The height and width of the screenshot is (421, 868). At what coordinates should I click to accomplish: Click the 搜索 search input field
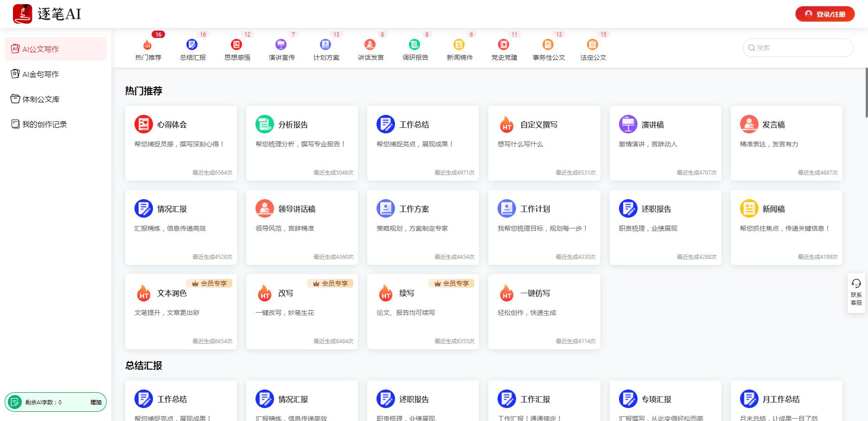coord(802,48)
